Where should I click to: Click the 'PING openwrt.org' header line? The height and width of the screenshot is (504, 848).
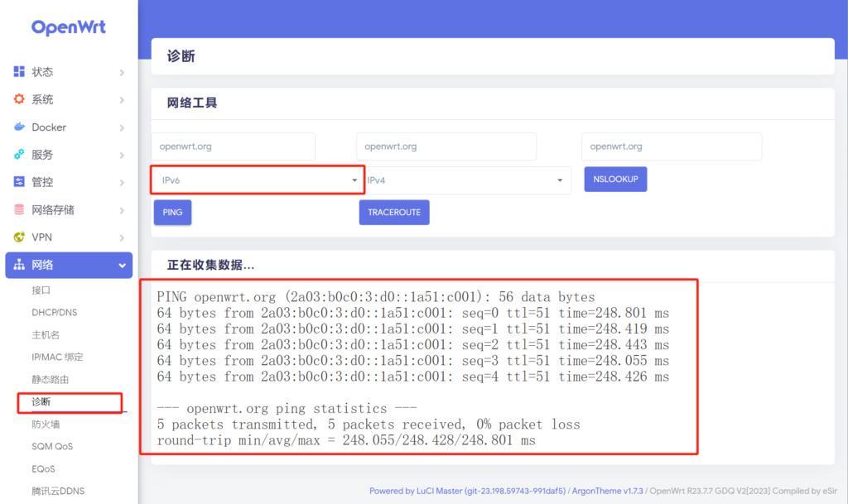pos(376,297)
